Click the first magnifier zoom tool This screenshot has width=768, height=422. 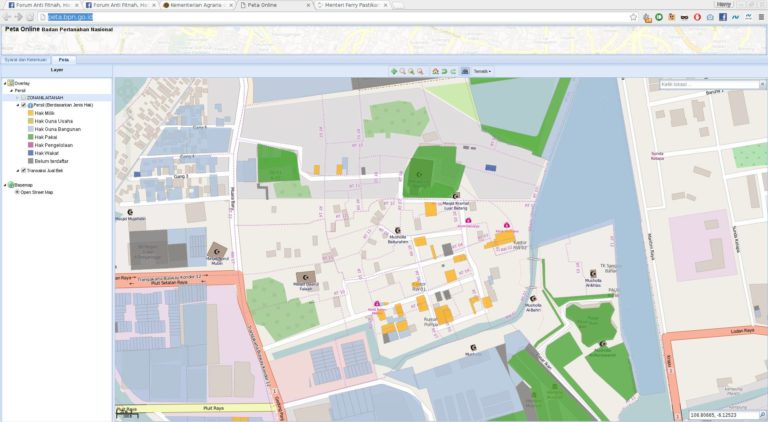pyautogui.click(x=403, y=72)
